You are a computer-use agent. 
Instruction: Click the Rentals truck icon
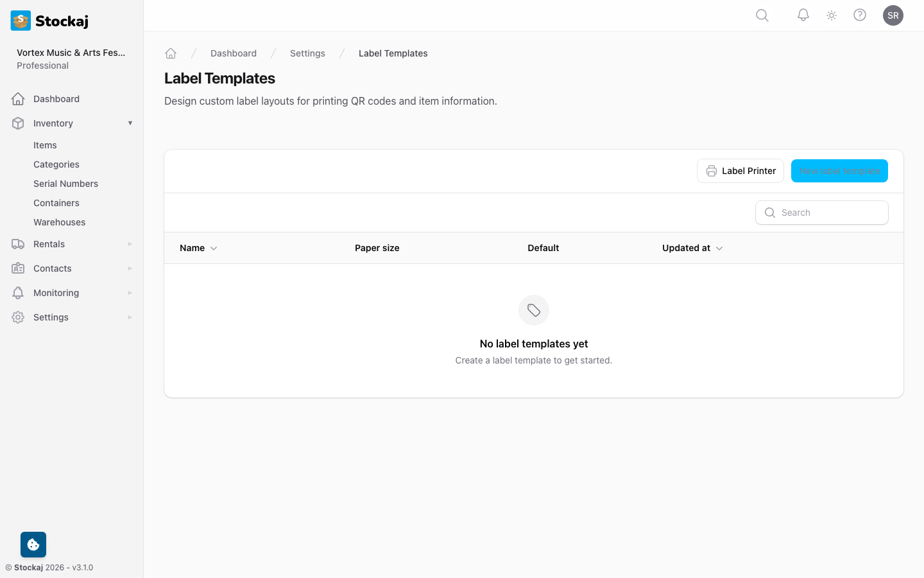(18, 244)
